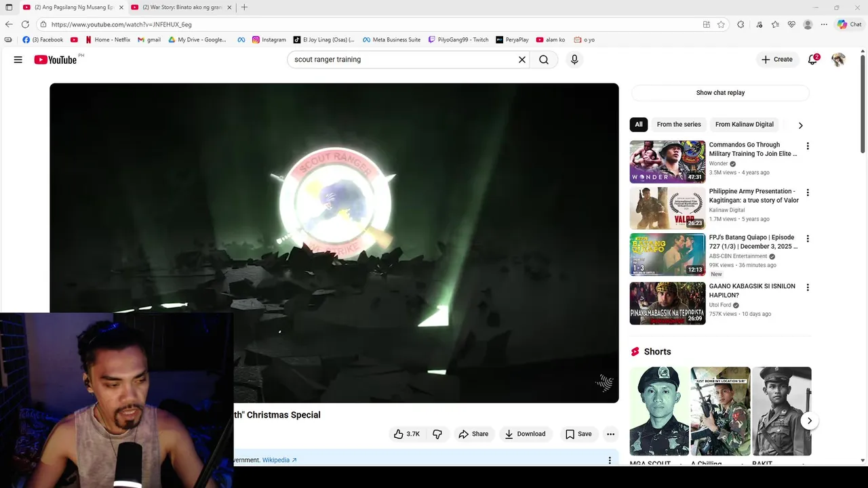Open the info panel three-dot options
Image resolution: width=868 pixels, height=488 pixels.
[609, 460]
